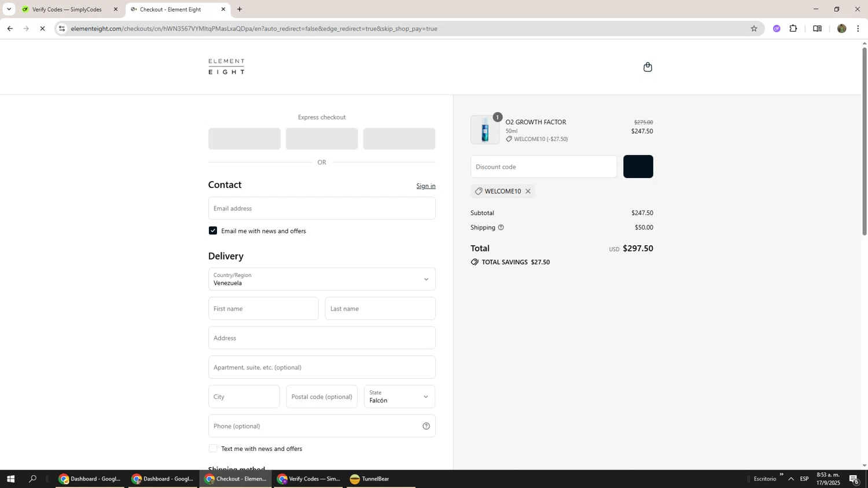Viewport: 868px width, 488px height.
Task: Open the second Dashboard Chrome taskbar window
Action: coord(163,479)
